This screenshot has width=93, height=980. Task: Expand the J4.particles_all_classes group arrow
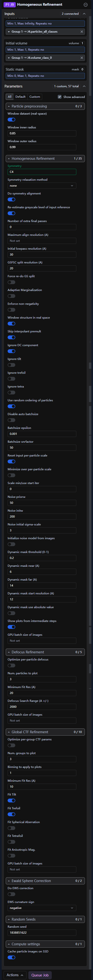[x=9, y=32]
